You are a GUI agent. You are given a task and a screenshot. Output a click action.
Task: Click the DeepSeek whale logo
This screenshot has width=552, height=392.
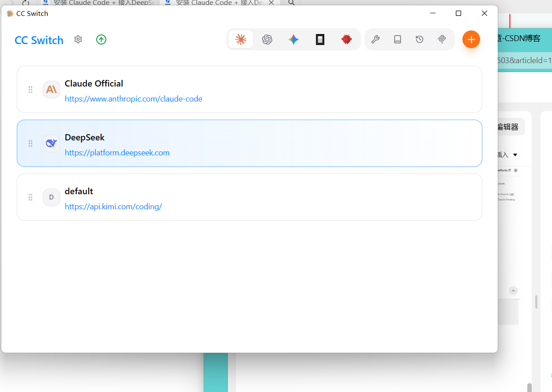point(52,143)
